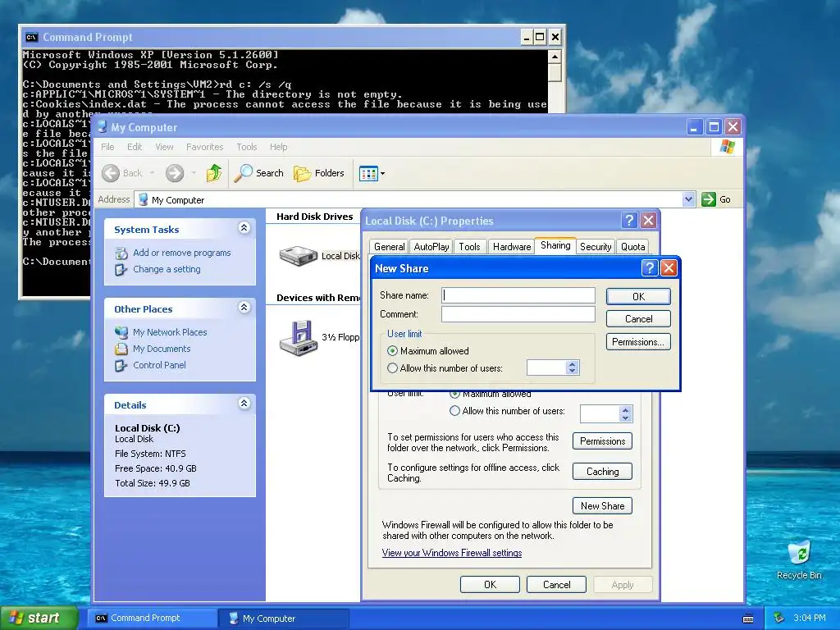840x630 pixels.
Task: Open the Views dropdown arrow
Action: [x=382, y=174]
